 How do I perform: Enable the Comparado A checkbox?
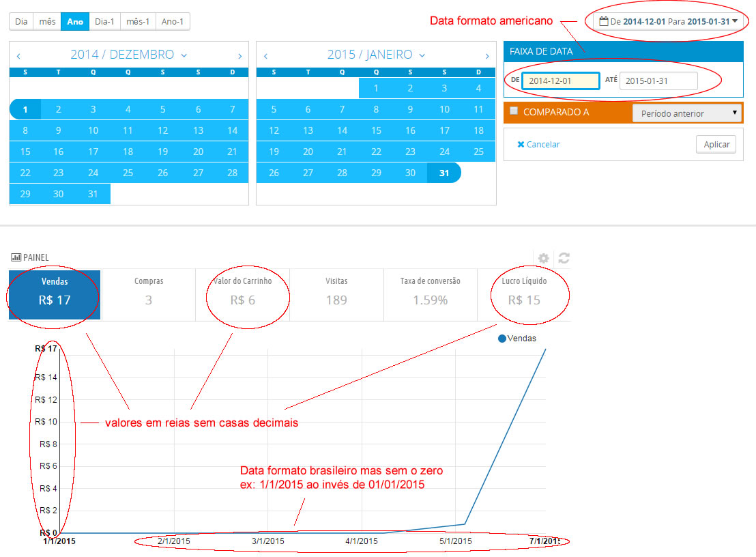[x=514, y=111]
